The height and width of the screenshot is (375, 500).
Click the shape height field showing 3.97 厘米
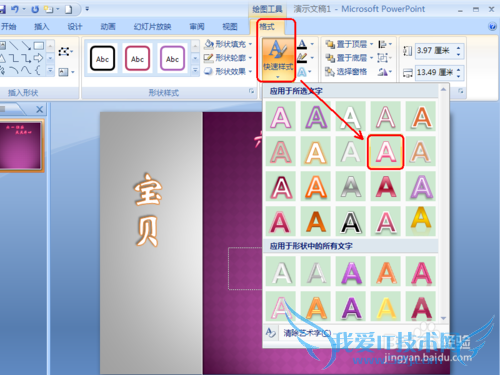click(435, 51)
